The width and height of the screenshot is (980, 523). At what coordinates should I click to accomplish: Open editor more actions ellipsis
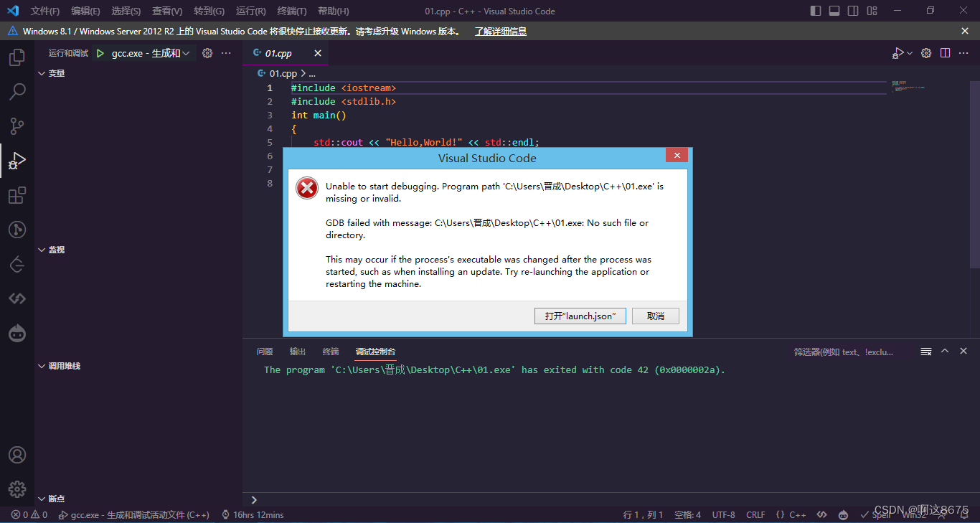tap(964, 53)
